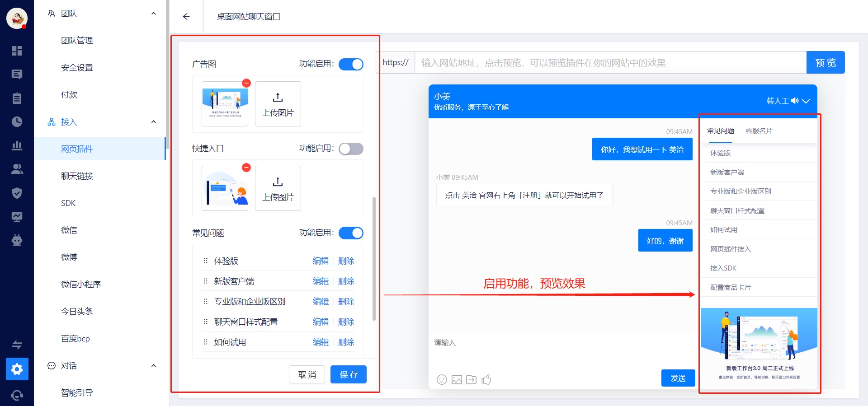Go back using the left arrow
The image size is (868, 406).
pos(186,17)
